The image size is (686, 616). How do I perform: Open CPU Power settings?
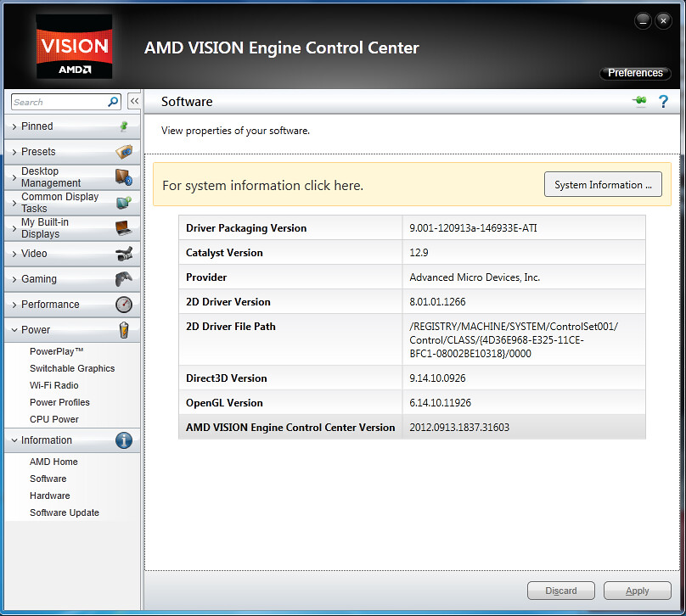coord(54,419)
